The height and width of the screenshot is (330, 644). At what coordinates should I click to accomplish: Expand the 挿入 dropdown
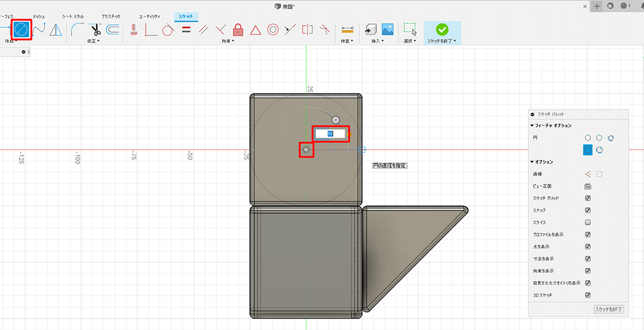[x=377, y=41]
